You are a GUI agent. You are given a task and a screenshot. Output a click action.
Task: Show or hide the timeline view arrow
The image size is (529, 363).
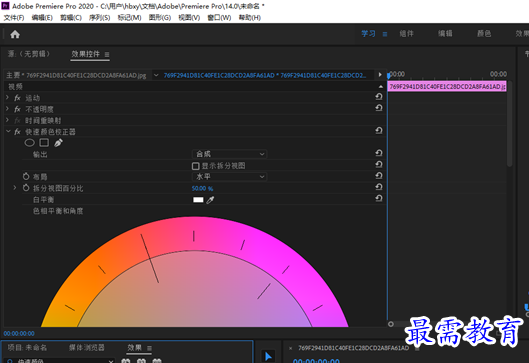pyautogui.click(x=380, y=75)
